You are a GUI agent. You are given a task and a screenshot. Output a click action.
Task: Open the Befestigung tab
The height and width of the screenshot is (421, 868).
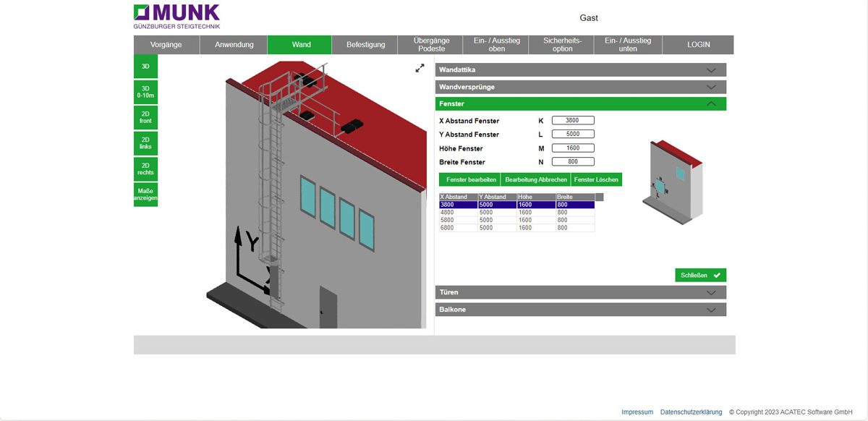click(x=365, y=45)
